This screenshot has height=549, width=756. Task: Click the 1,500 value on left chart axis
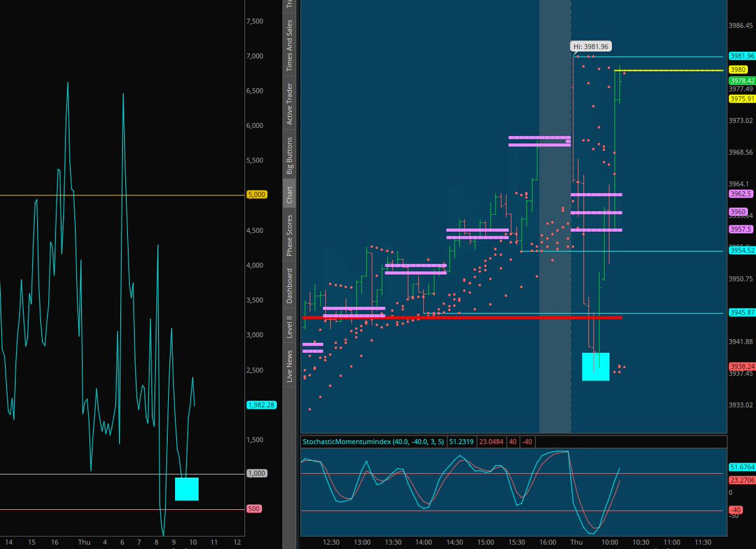point(255,440)
